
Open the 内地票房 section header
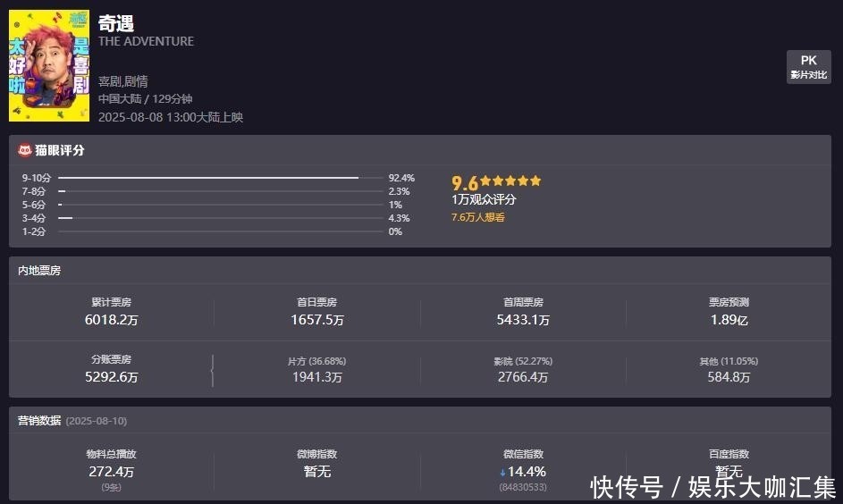tap(39, 270)
